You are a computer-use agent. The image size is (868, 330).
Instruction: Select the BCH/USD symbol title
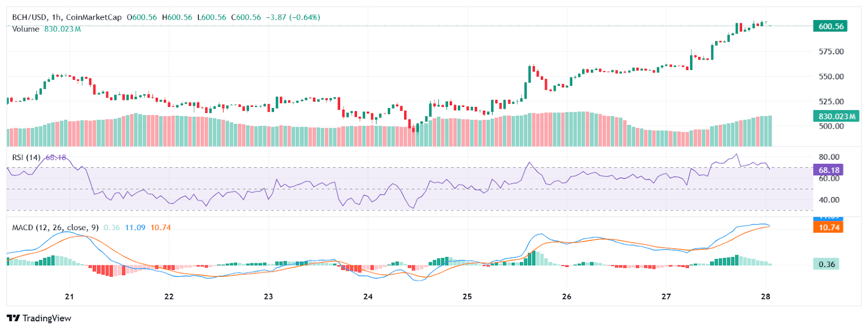[x=29, y=17]
